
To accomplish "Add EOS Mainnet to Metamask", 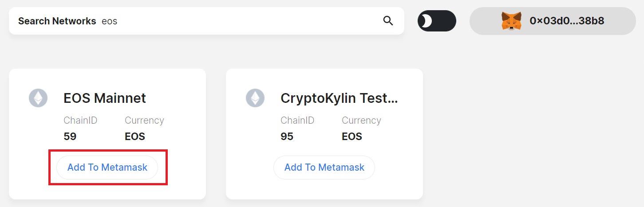I will 107,168.
